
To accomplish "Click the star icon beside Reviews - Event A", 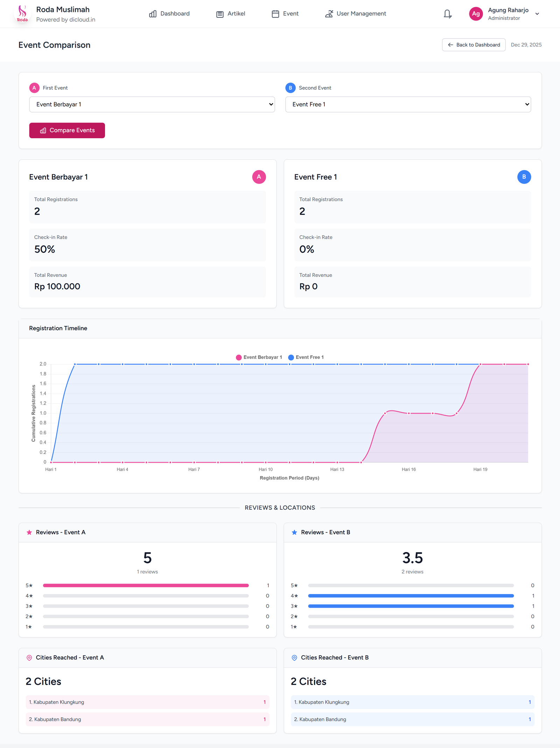I will 29,532.
